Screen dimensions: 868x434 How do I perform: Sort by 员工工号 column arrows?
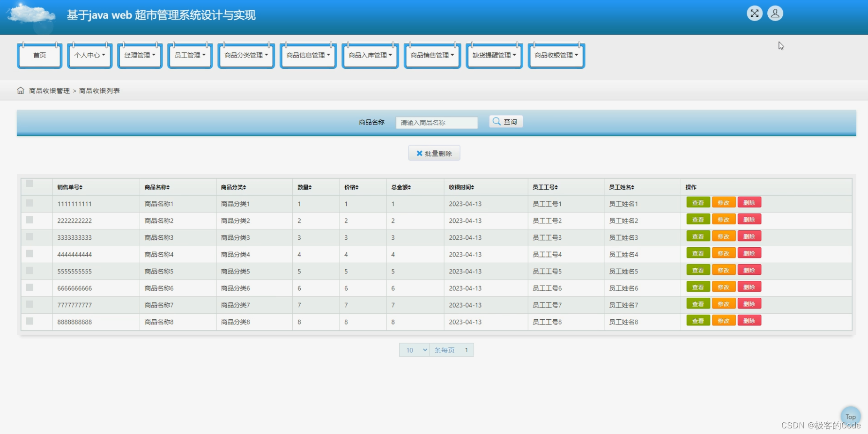tap(556, 187)
